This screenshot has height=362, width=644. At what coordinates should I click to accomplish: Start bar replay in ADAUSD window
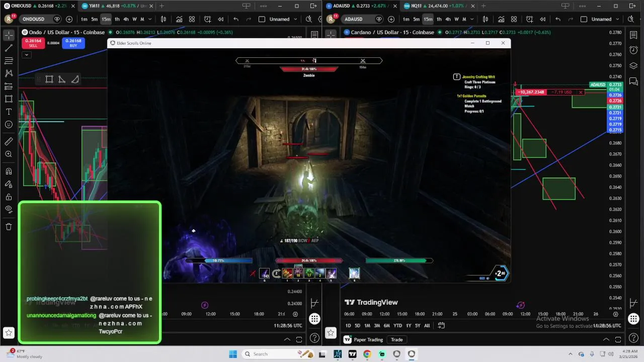[x=542, y=19]
